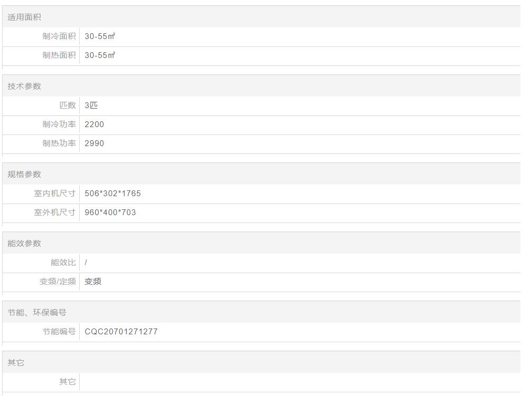Select the 制冷面积 value 30-55㎡
The image size is (532, 396).
[100, 36]
